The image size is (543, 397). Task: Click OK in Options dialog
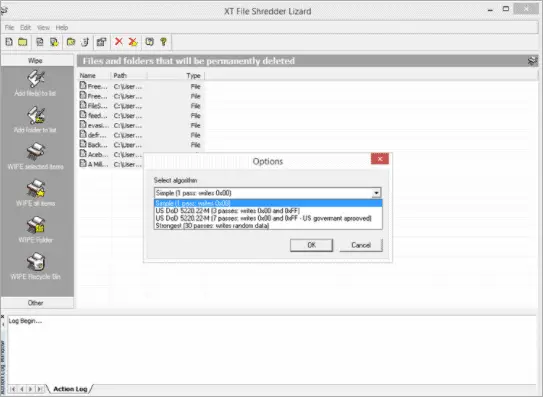click(311, 245)
